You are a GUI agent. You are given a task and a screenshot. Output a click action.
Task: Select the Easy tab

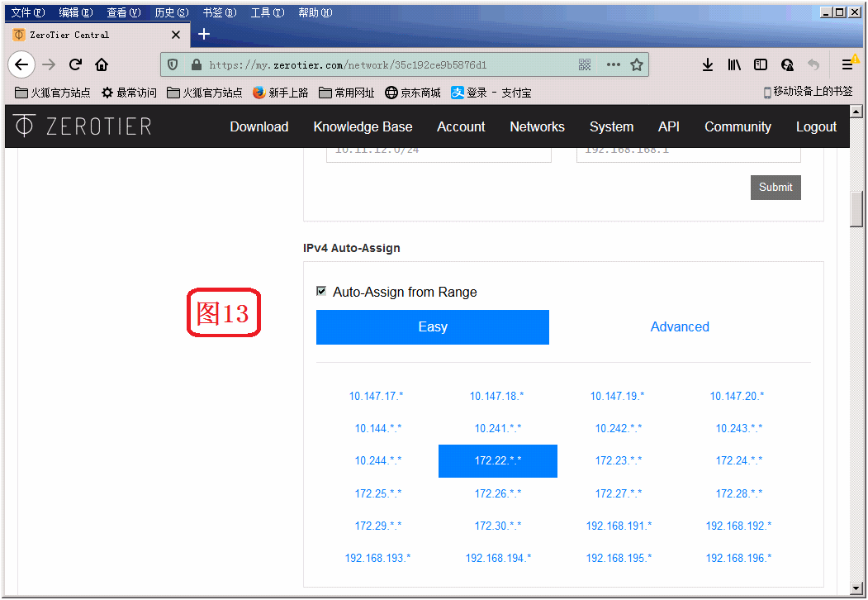click(432, 327)
